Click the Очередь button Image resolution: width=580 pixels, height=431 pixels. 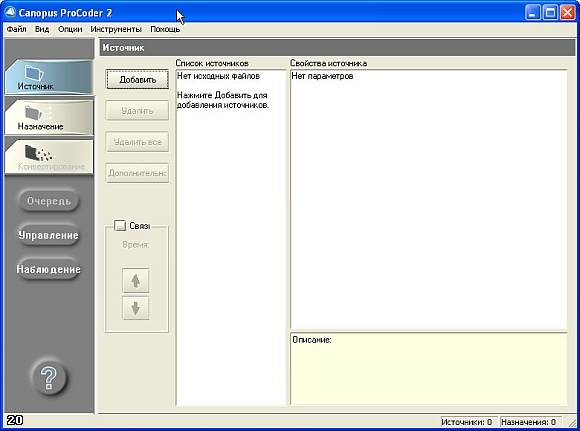click(x=48, y=201)
